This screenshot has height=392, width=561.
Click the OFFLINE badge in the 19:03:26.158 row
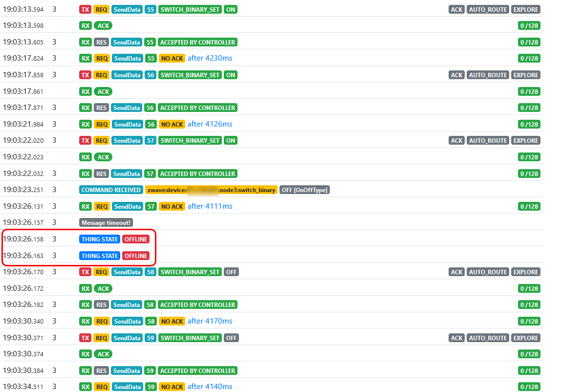coord(135,239)
